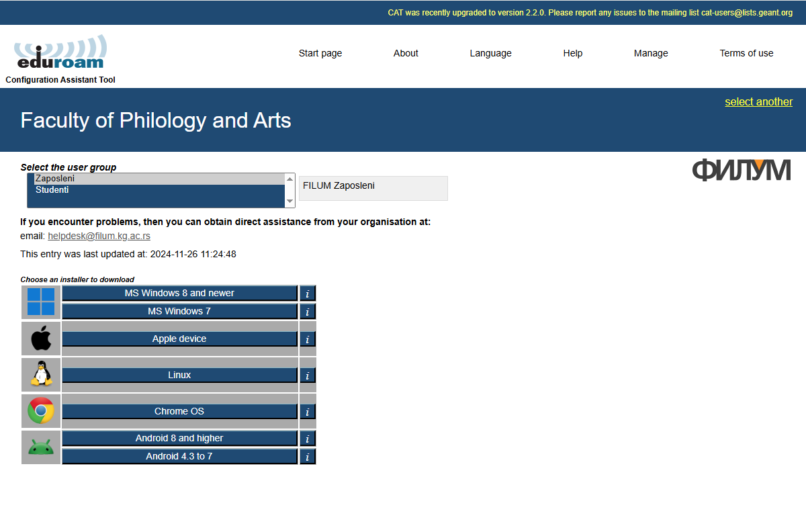
Task: Download Android 8 and higher installer
Action: 179,439
